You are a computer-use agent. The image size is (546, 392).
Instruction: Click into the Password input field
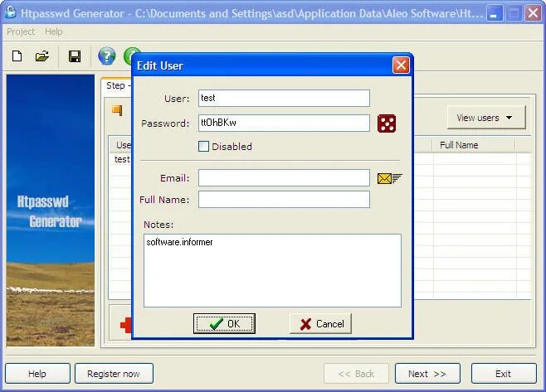coord(284,123)
